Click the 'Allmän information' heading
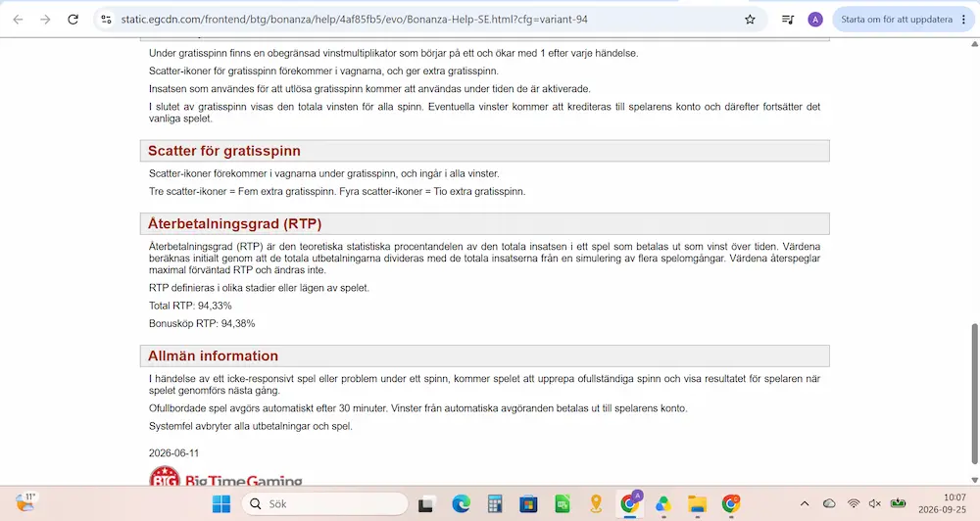Image resolution: width=980 pixels, height=521 pixels. click(213, 356)
